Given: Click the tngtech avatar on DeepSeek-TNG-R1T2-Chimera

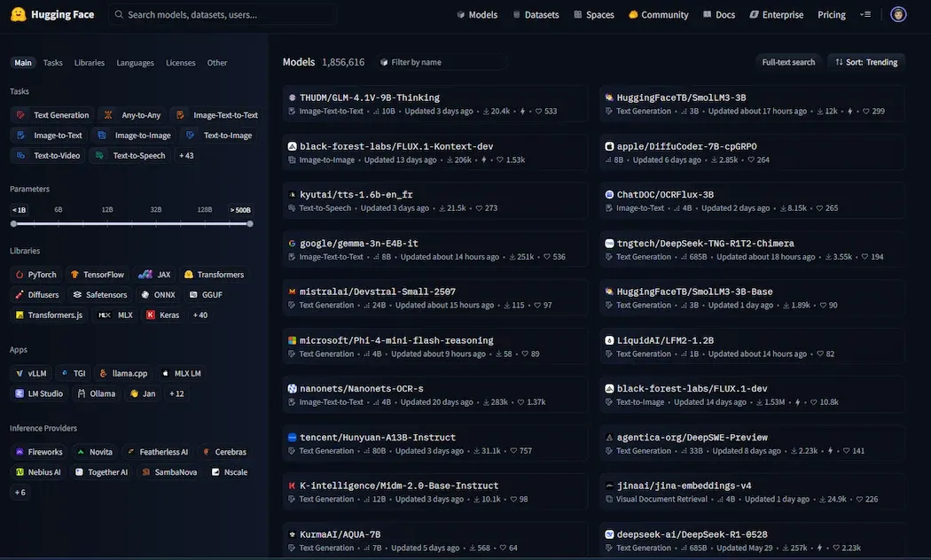Looking at the screenshot, I should (x=609, y=243).
